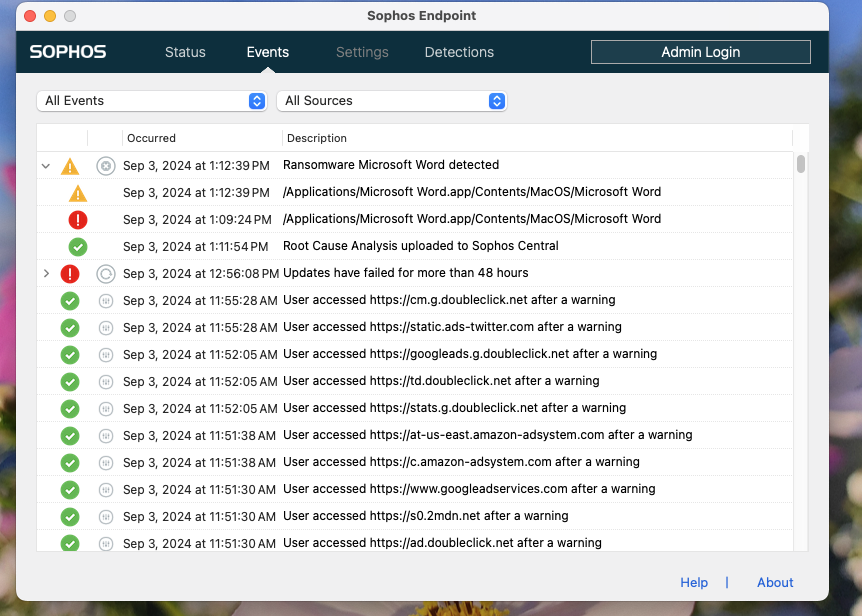The height and width of the screenshot is (616, 862).
Task: Click the green check for cm.g.doubleclick.net event
Action: click(70, 301)
